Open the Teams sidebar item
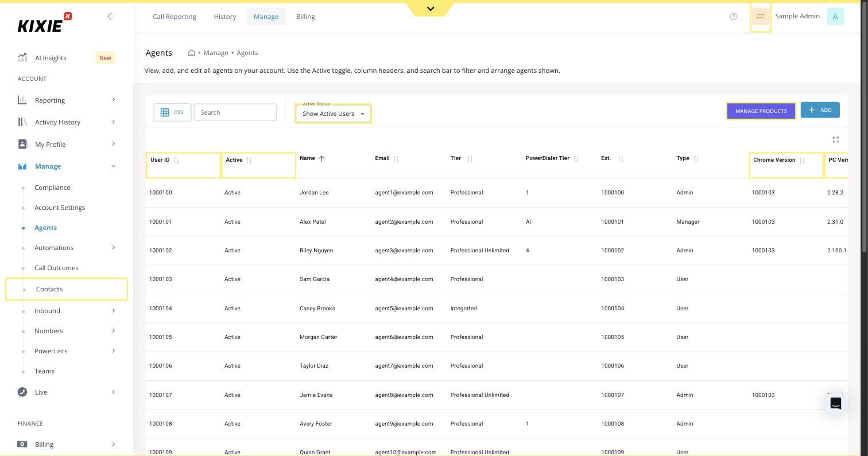This screenshot has height=456, width=868. click(44, 371)
